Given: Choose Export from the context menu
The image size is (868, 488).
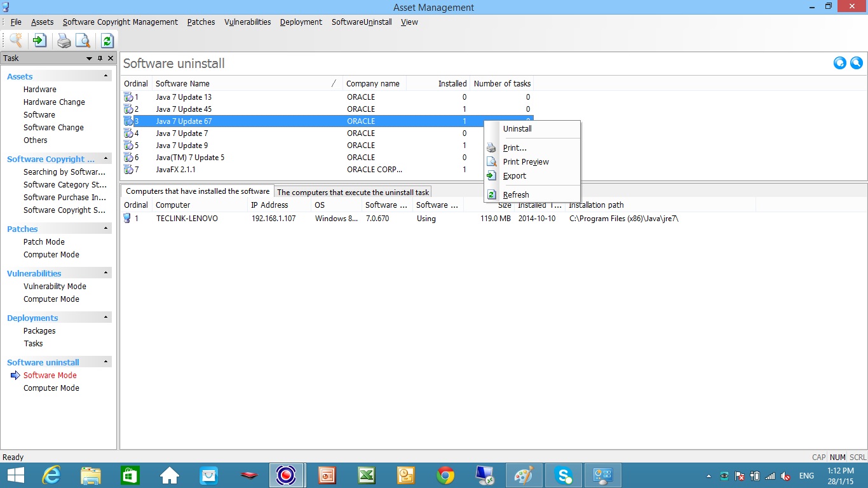Looking at the screenshot, I should tap(532, 175).
